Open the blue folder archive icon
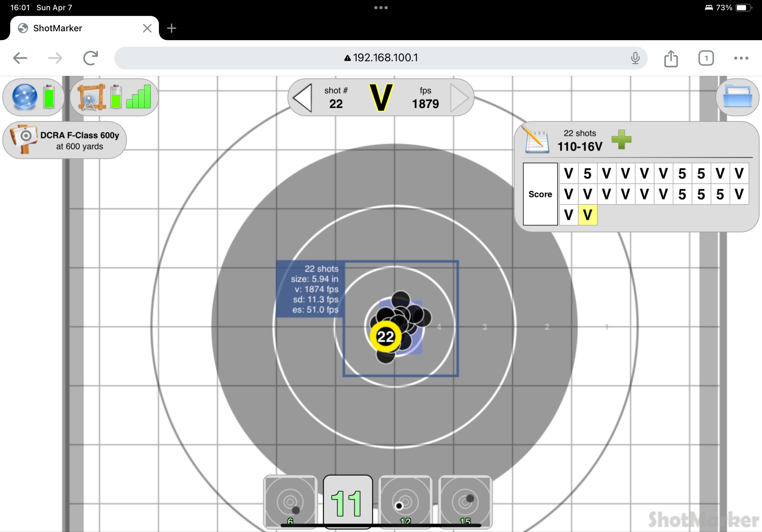The image size is (762, 532). tap(737, 96)
